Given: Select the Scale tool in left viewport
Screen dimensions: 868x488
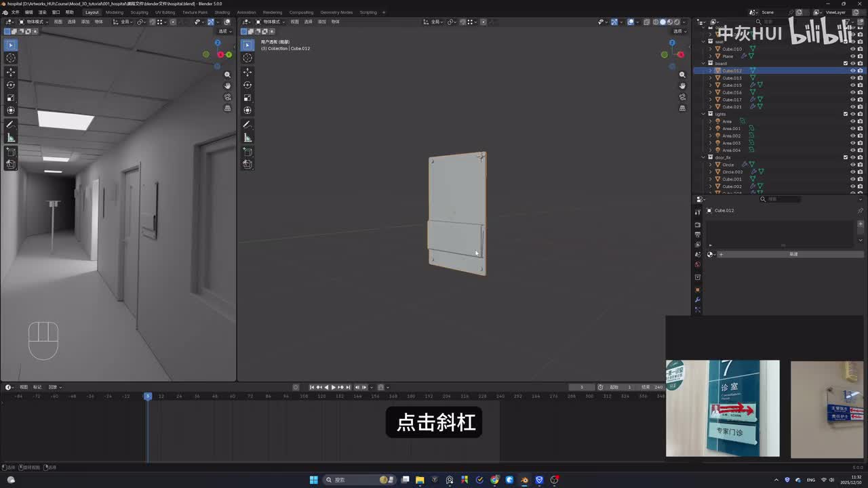Looking at the screenshot, I should click(x=11, y=98).
